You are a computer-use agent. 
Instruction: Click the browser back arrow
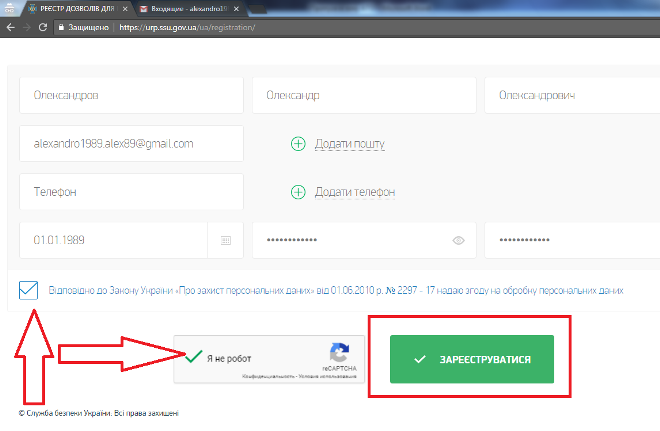[10, 26]
